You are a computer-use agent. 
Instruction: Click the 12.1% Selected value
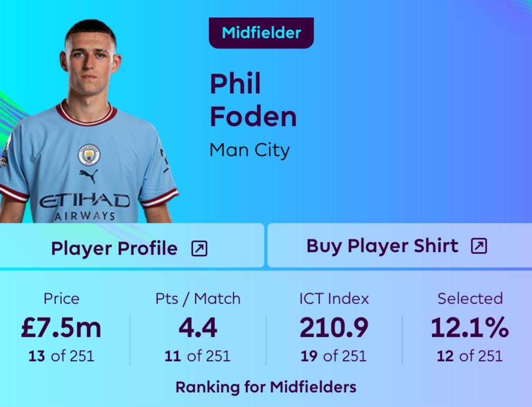coord(470,328)
